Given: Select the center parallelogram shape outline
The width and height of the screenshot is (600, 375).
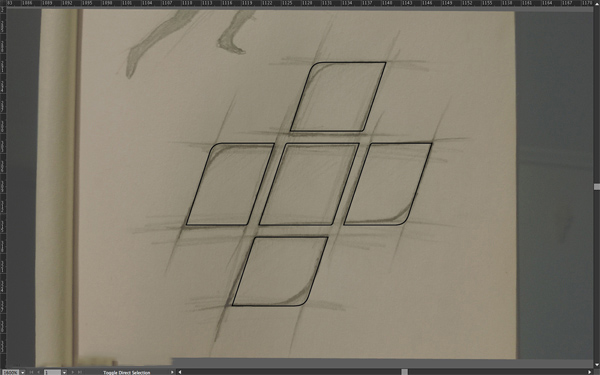Looking at the screenshot, I should pyautogui.click(x=309, y=184).
